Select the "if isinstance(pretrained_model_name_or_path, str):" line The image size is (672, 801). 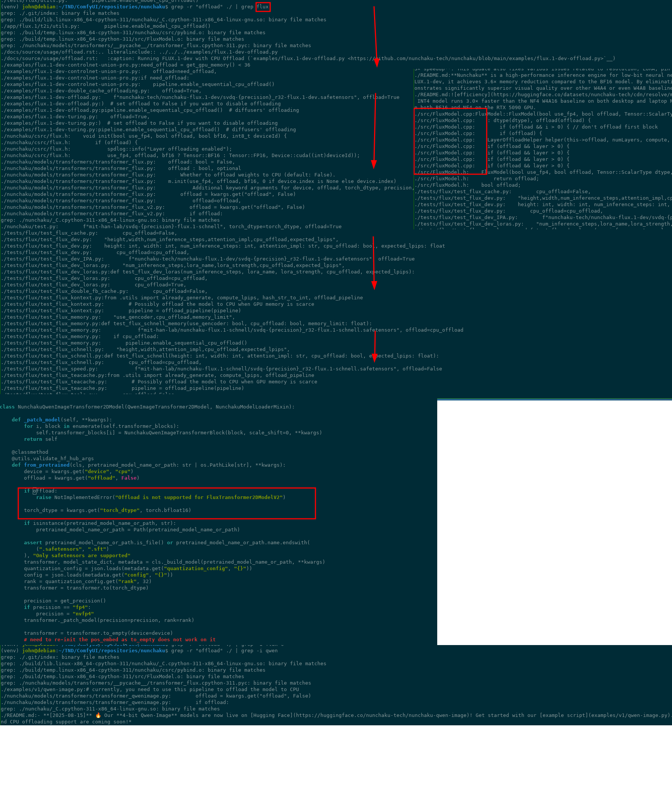click(100, 524)
